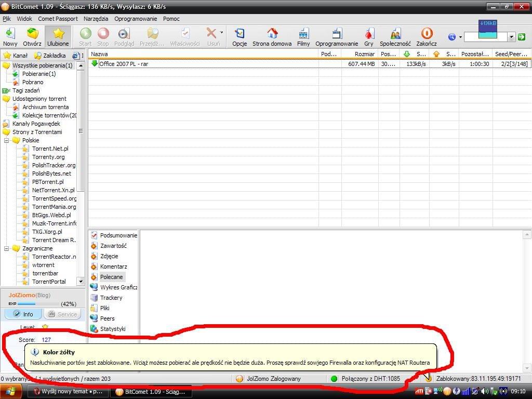Screen dimensions: 532x399
Task: Click the Przejdź folder icon
Action: 152,37
